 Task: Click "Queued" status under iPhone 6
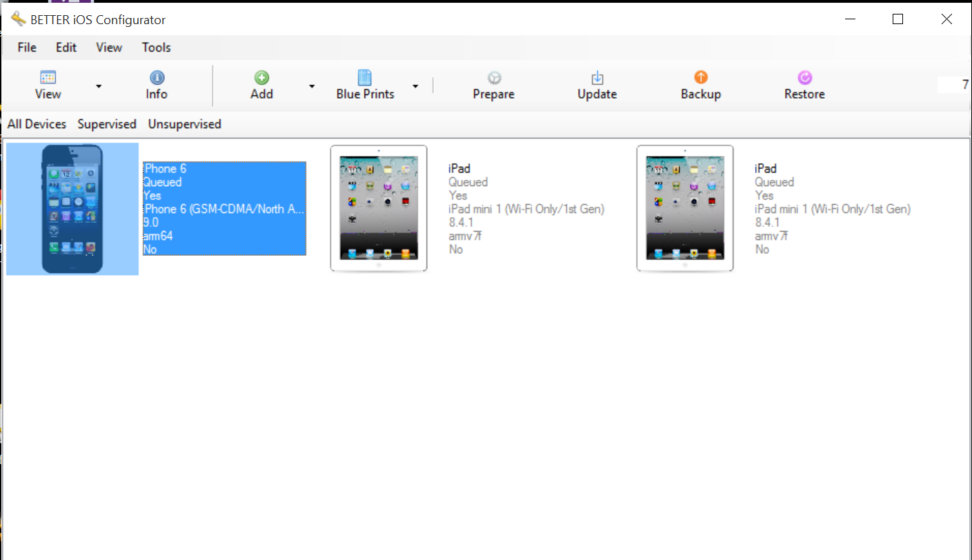click(x=162, y=182)
